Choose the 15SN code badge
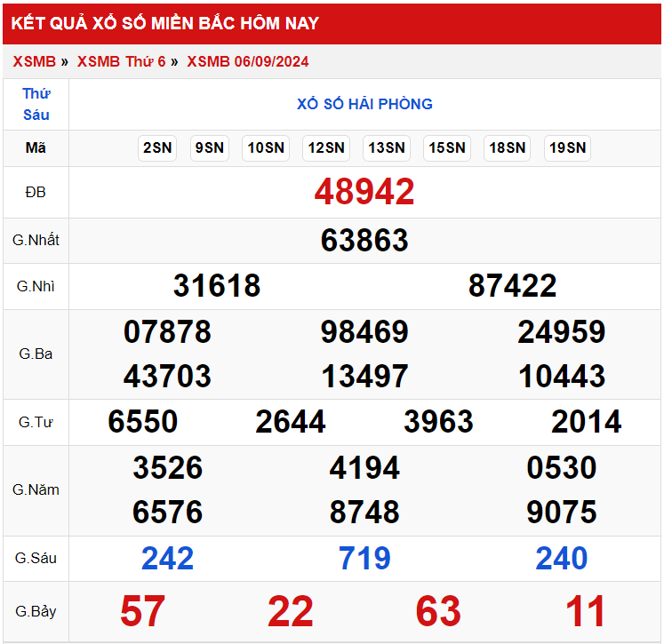The width and height of the screenshot is (664, 644). (x=446, y=148)
